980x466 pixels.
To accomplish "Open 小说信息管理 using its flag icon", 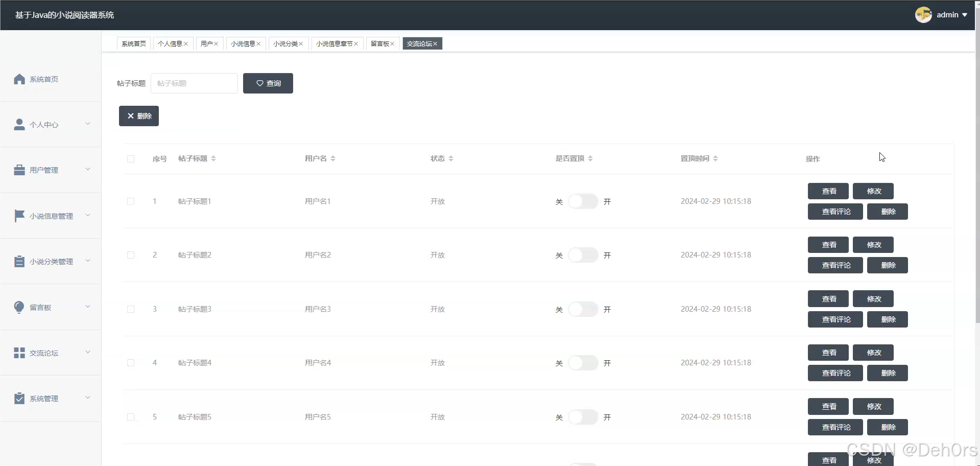I will point(19,215).
